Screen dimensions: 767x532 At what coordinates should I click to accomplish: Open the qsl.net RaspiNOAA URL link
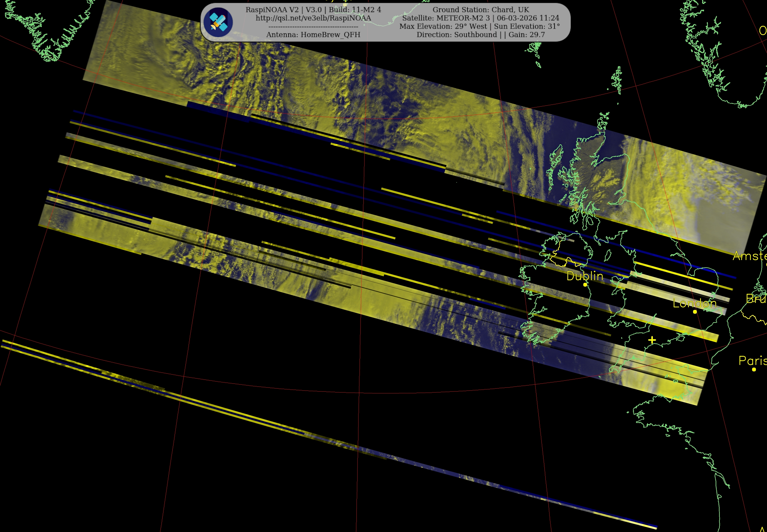(313, 18)
